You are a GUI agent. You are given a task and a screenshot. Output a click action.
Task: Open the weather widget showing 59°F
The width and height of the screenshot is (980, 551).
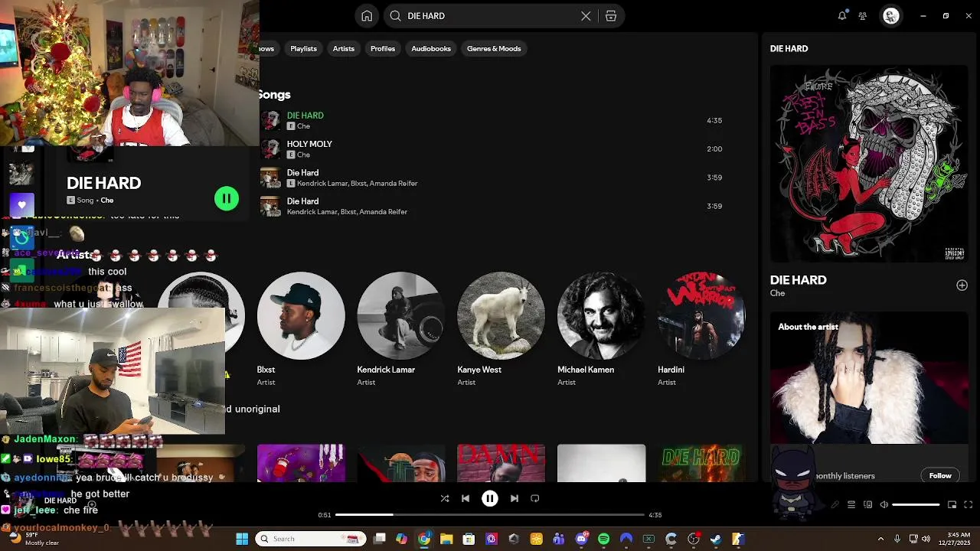[x=34, y=539]
